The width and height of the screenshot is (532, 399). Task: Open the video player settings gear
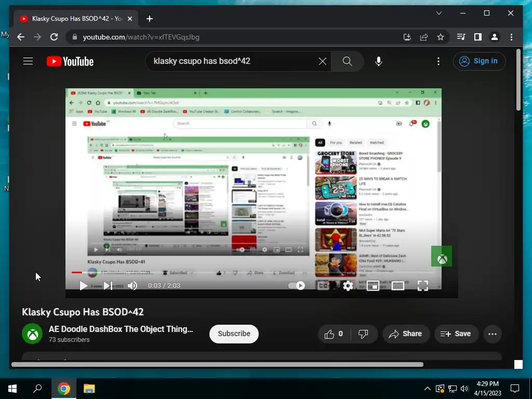[x=348, y=286]
